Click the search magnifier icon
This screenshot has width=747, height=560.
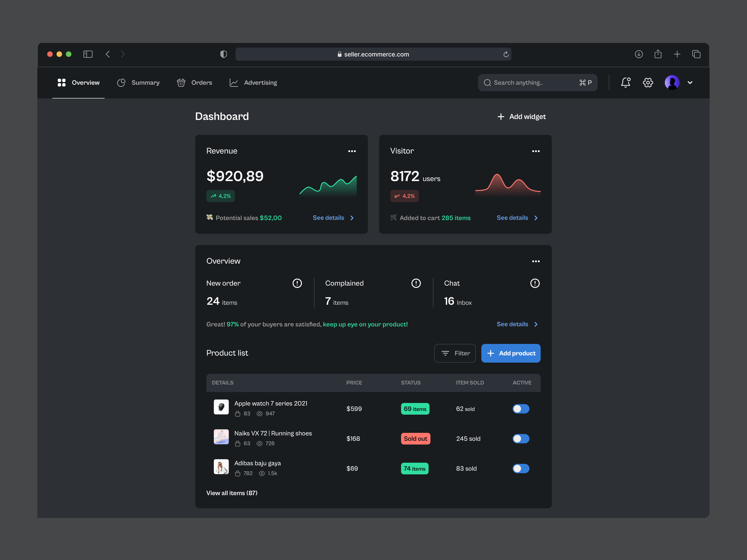click(487, 82)
